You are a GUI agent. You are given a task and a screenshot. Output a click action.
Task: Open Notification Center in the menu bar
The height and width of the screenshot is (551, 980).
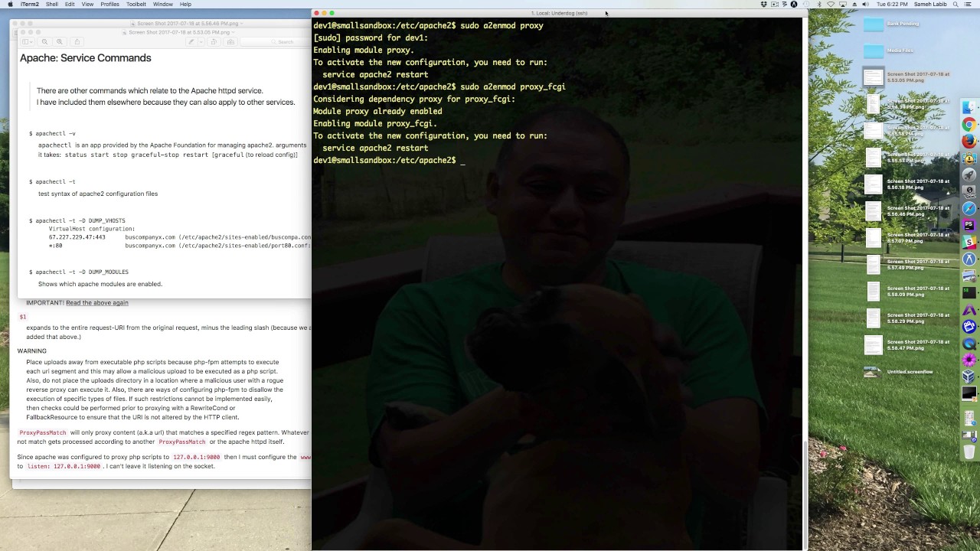[969, 4]
